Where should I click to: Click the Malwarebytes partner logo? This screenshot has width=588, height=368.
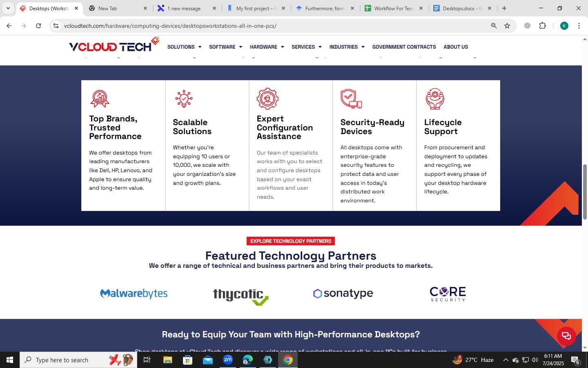click(x=134, y=294)
